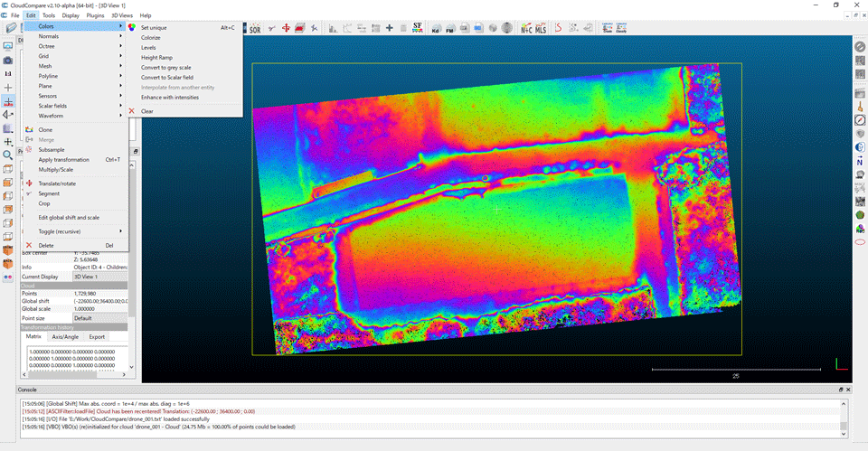Click the Kd toolbar icon
Screen dimensions: 868x451
click(x=436, y=28)
